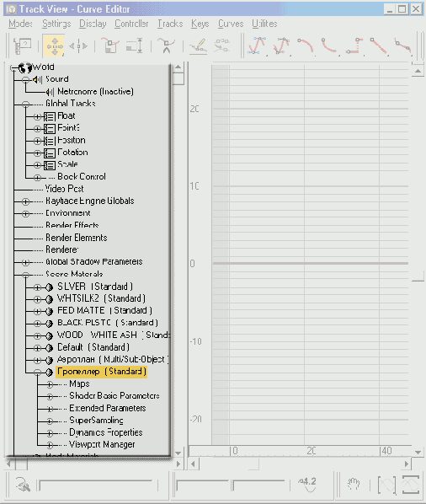Set tangents to Step mode
The height and width of the screenshot is (504, 426).
pyautogui.click(x=355, y=46)
